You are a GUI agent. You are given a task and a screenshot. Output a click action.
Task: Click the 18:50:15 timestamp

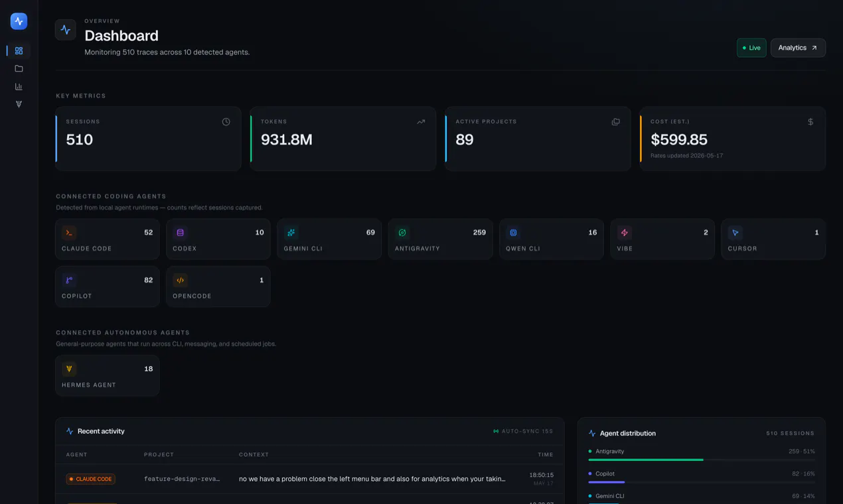(x=542, y=475)
